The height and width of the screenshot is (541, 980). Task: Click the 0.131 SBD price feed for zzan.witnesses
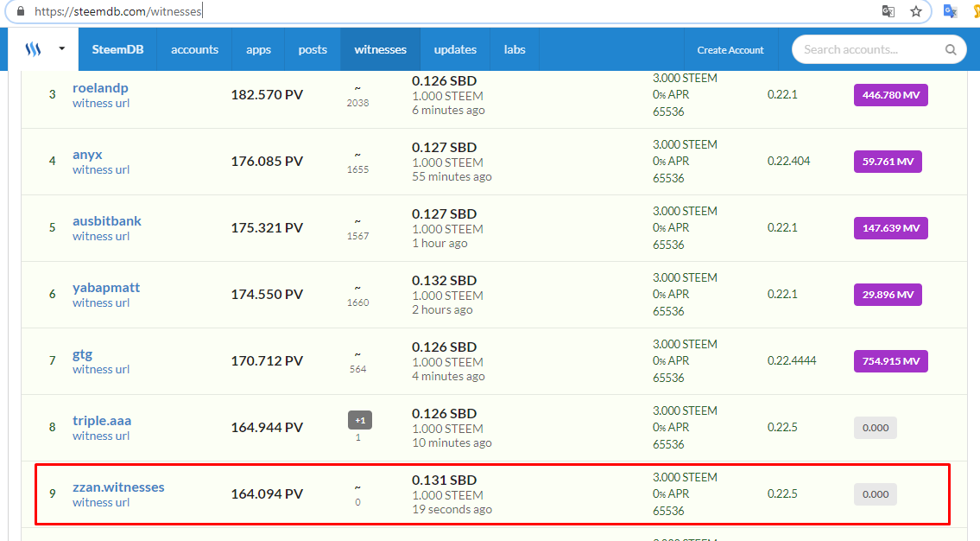point(444,480)
